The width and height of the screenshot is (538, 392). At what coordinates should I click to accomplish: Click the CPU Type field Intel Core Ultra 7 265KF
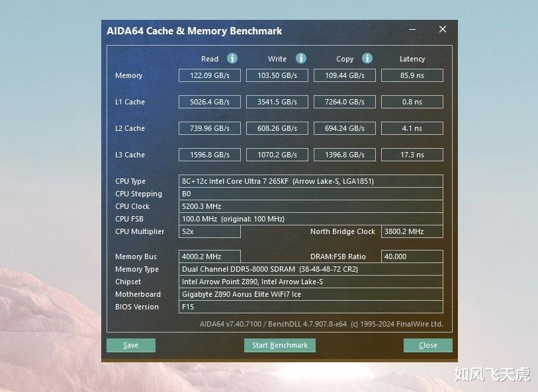point(311,181)
